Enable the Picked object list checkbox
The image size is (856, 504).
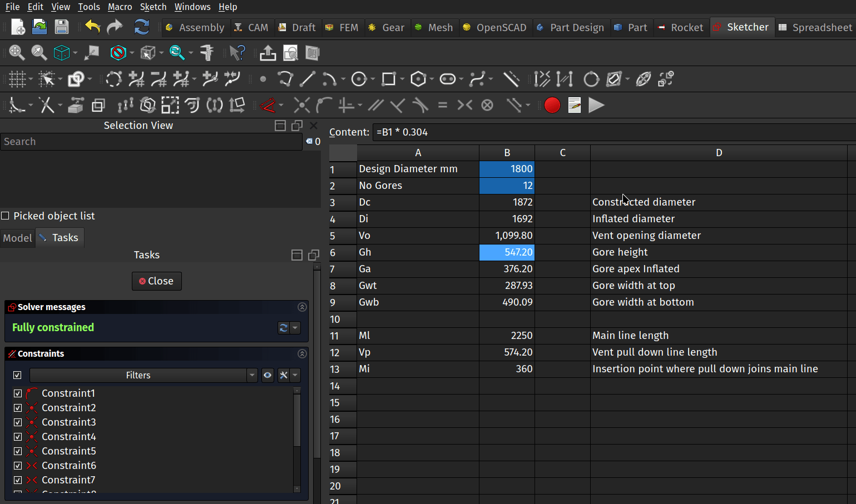6,216
